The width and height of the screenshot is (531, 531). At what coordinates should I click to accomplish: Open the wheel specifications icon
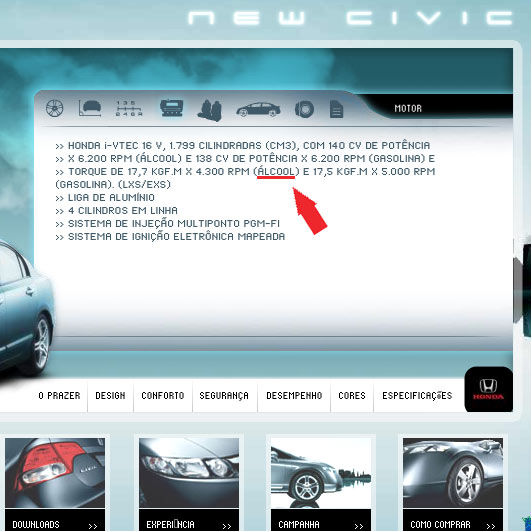tap(55, 108)
